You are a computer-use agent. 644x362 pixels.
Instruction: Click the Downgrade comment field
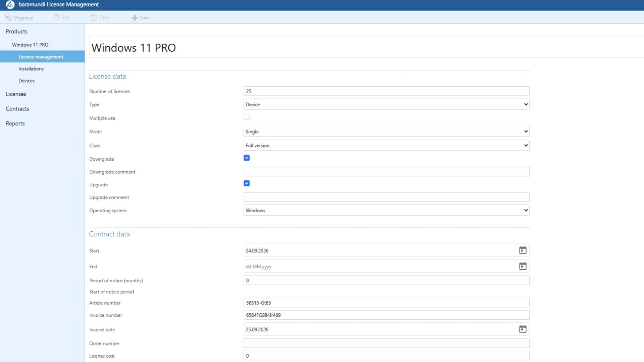tap(386, 172)
